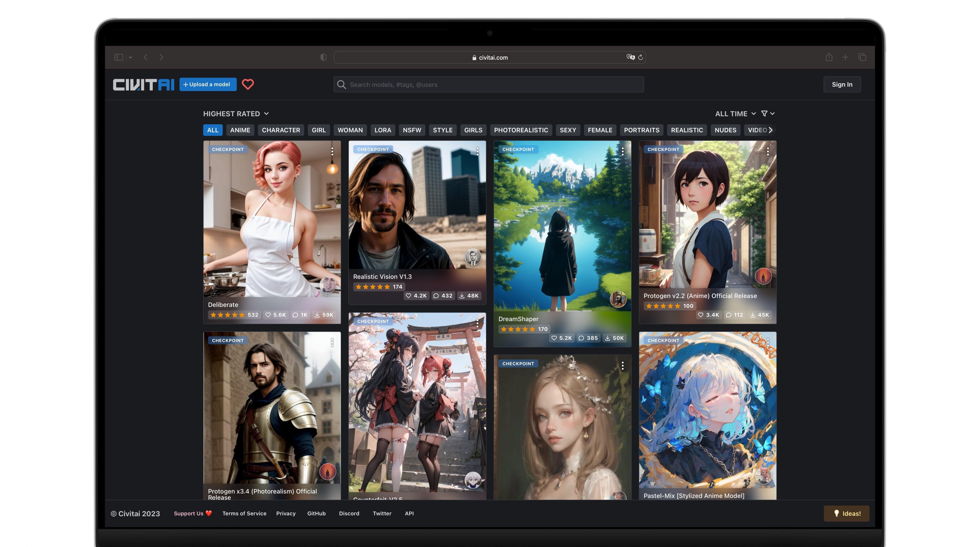Select the GIRL tag filter
Viewport: 980px width, 547px height.
point(319,130)
